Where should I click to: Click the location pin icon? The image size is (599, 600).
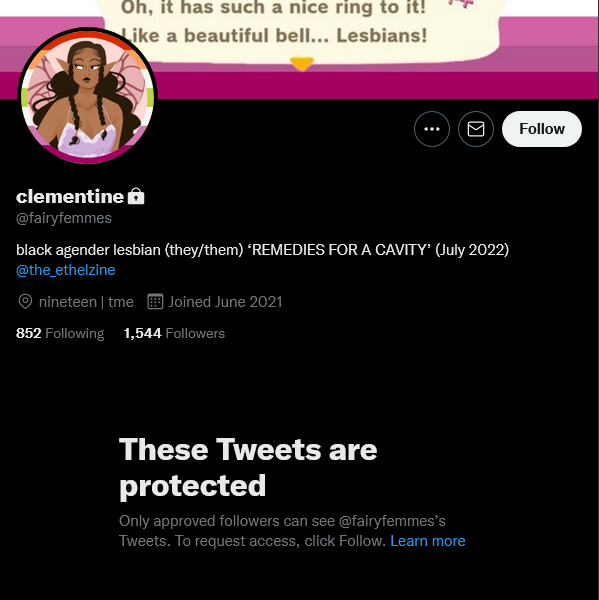(25, 302)
